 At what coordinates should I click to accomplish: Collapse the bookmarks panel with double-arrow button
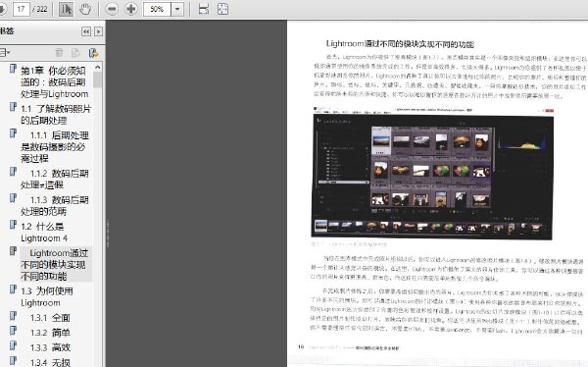click(x=86, y=31)
